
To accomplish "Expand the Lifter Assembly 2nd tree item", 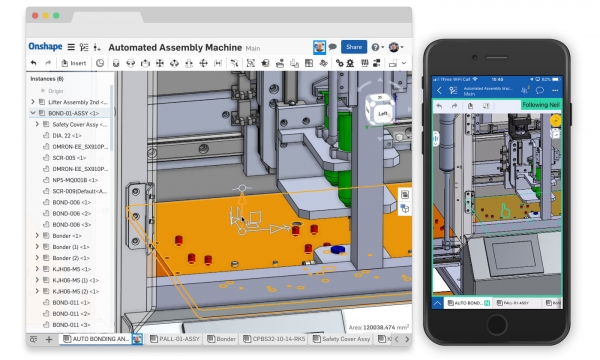I will pos(33,102).
